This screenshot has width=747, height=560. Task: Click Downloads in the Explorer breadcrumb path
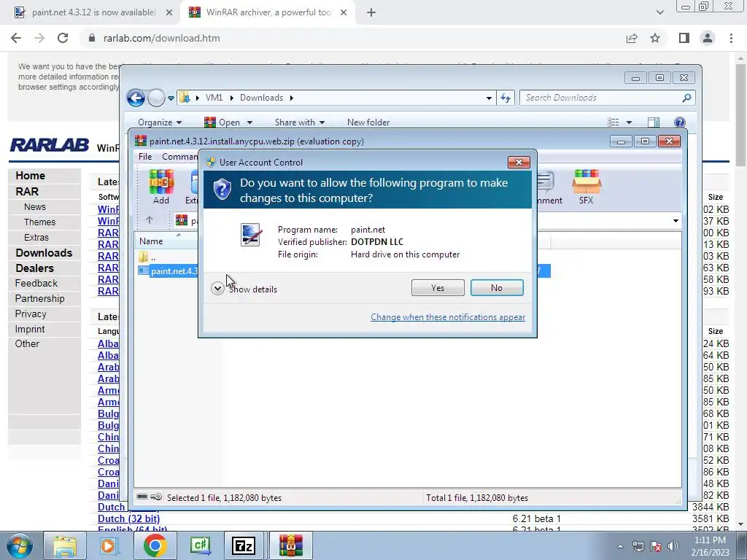coord(261,98)
